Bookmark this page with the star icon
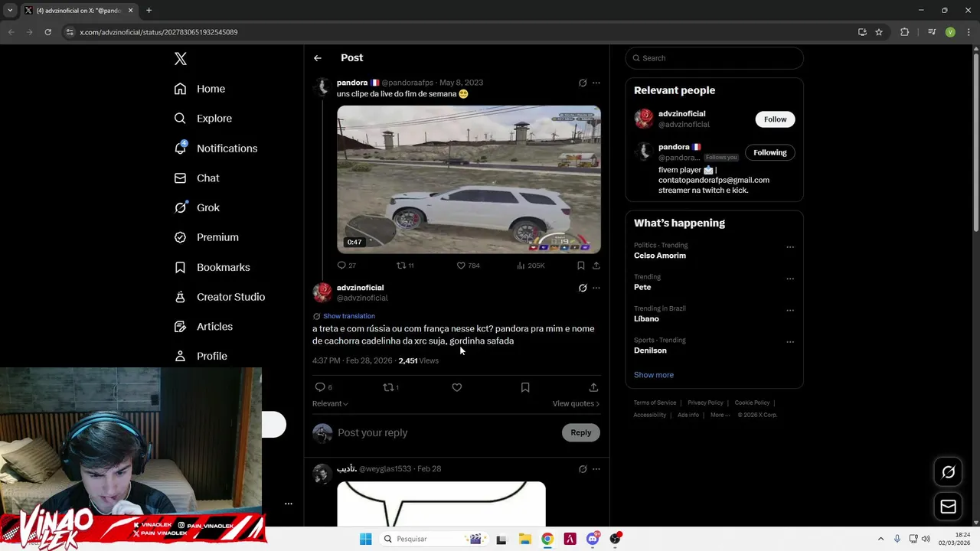 (x=879, y=32)
